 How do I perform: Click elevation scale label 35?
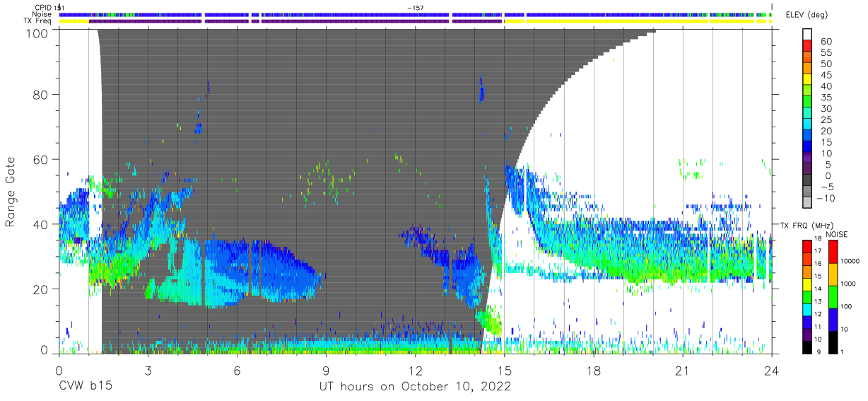(826, 98)
